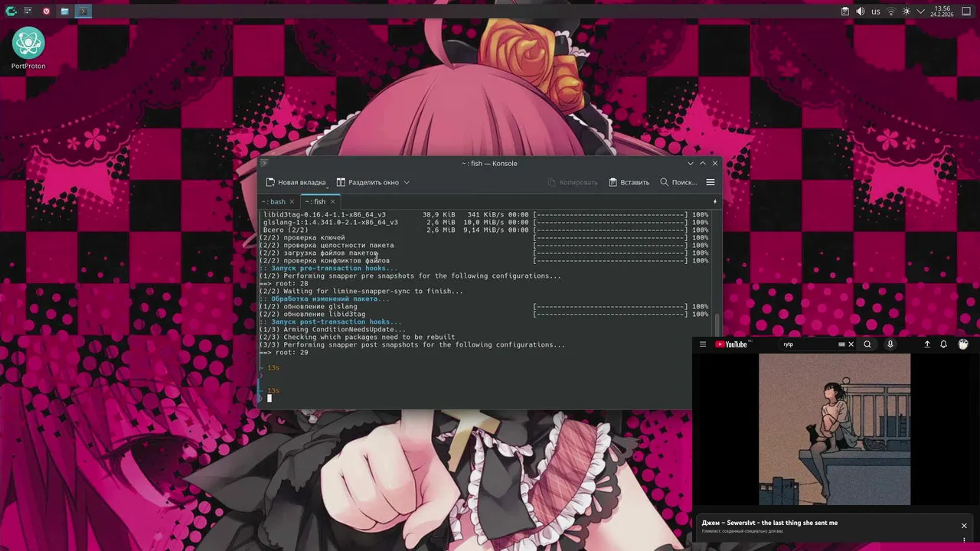The image size is (980, 551).
Task: Clear the YouTube search text
Action: [851, 344]
